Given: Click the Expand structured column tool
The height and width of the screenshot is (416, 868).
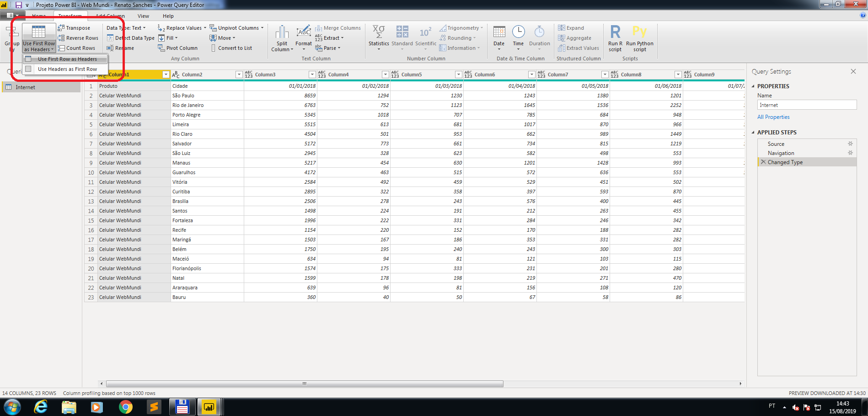Looking at the screenshot, I should (571, 28).
